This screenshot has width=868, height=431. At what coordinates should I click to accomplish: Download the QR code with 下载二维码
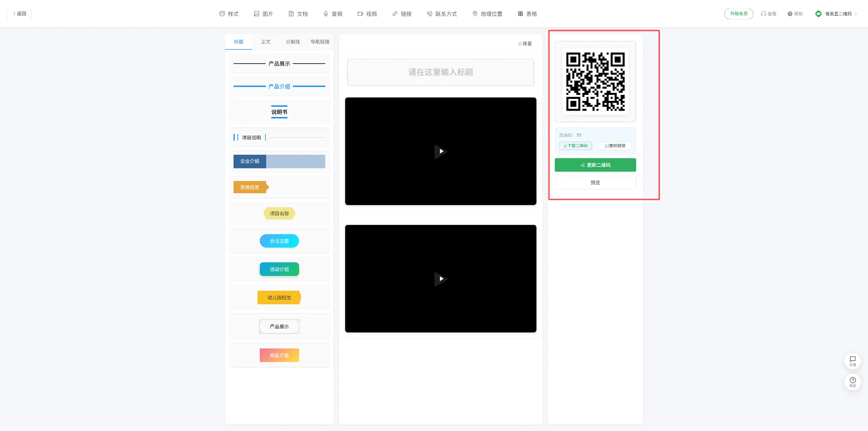(x=576, y=146)
